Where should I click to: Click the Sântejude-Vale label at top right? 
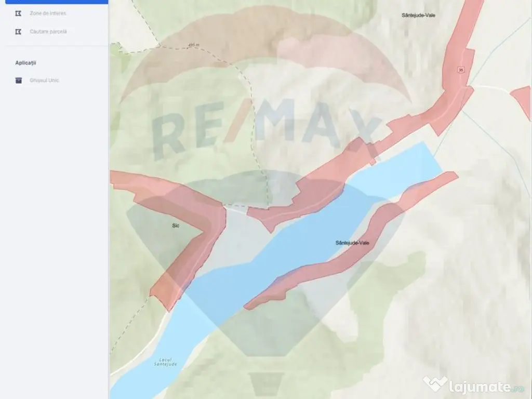pos(418,16)
